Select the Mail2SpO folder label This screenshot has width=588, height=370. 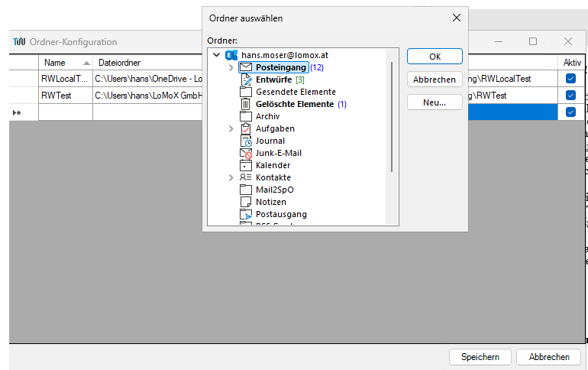point(274,190)
